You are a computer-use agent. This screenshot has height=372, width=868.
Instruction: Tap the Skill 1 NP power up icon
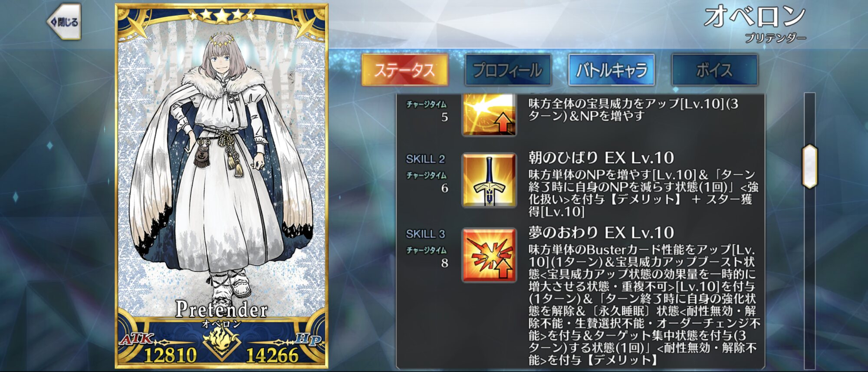(x=489, y=114)
